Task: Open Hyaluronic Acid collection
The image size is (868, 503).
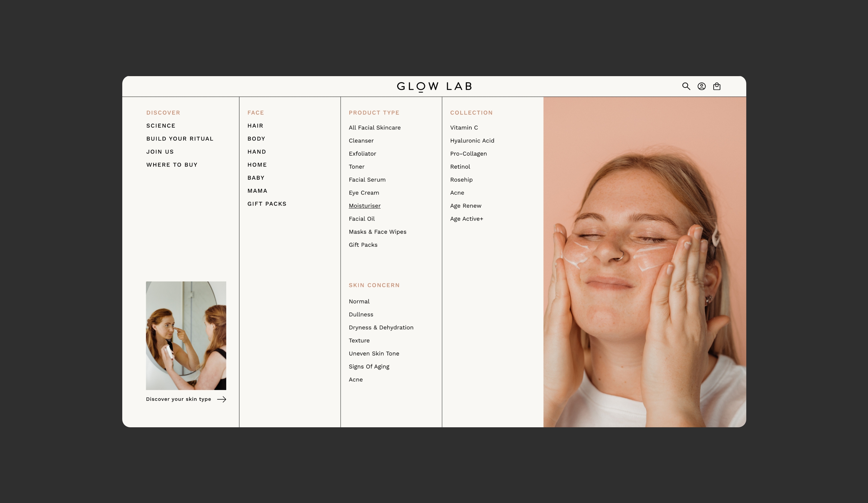Action: [472, 141]
